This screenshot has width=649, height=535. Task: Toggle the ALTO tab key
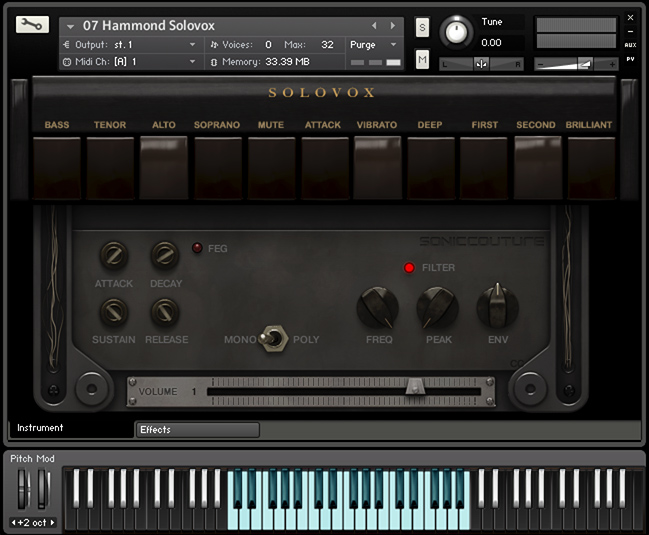click(x=163, y=168)
